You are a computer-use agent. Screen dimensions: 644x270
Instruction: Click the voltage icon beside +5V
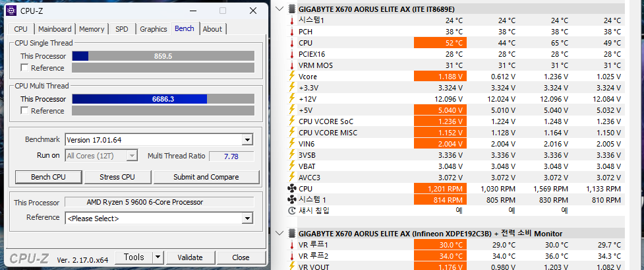[x=292, y=110]
